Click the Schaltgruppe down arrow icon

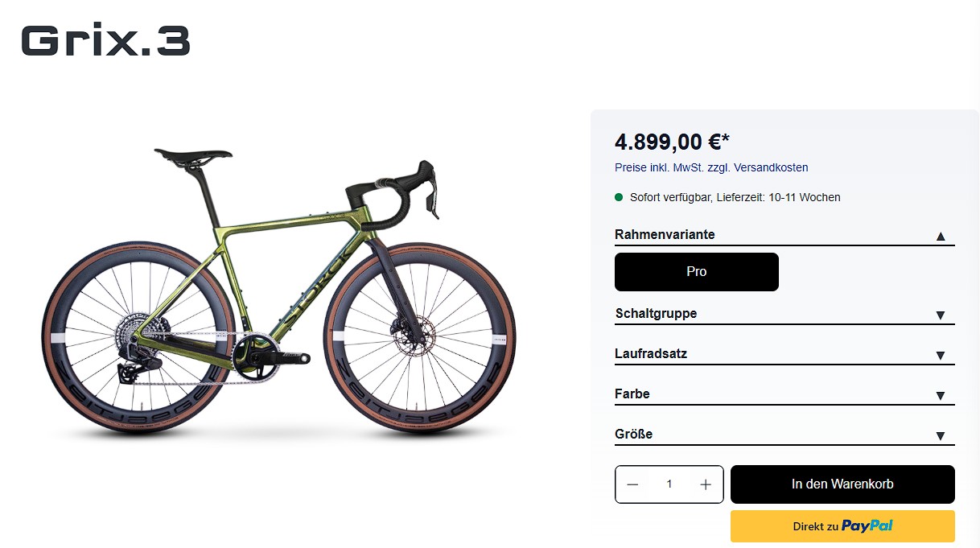940,315
